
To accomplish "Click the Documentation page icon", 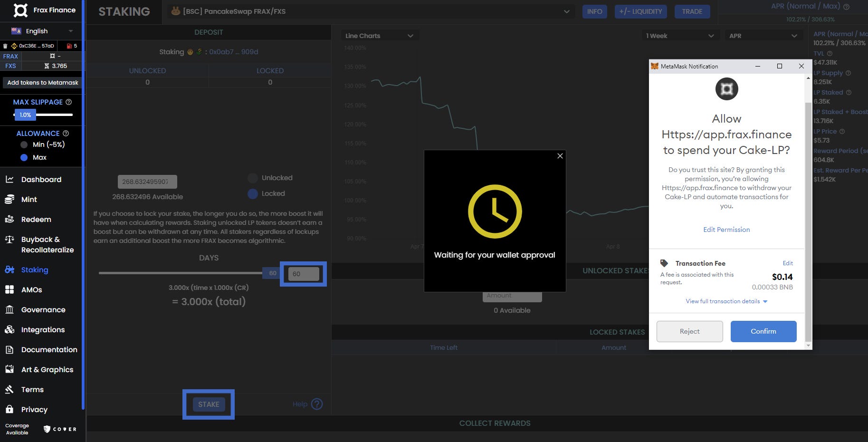I will click(10, 349).
